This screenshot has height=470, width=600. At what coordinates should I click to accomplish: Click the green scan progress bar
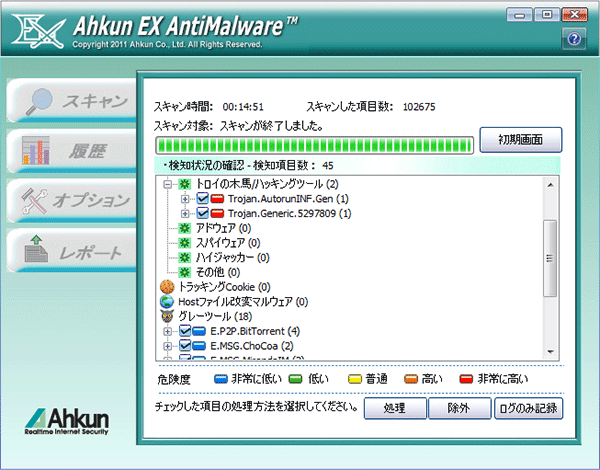click(x=315, y=145)
